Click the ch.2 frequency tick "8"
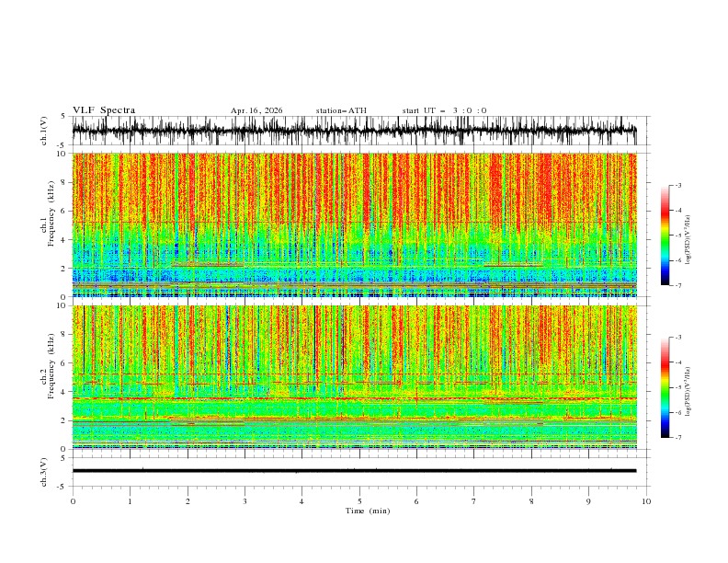 point(65,335)
